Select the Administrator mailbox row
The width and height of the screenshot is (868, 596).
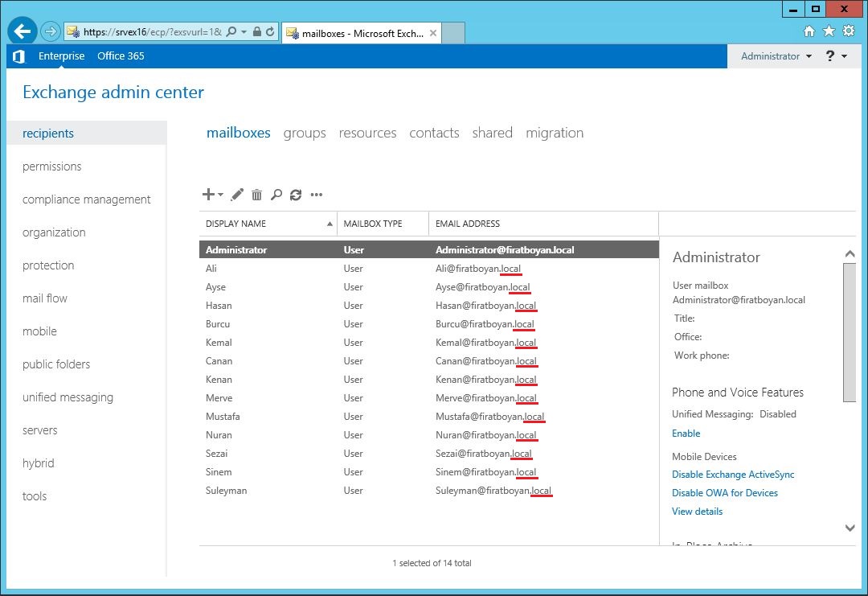pyautogui.click(x=429, y=250)
